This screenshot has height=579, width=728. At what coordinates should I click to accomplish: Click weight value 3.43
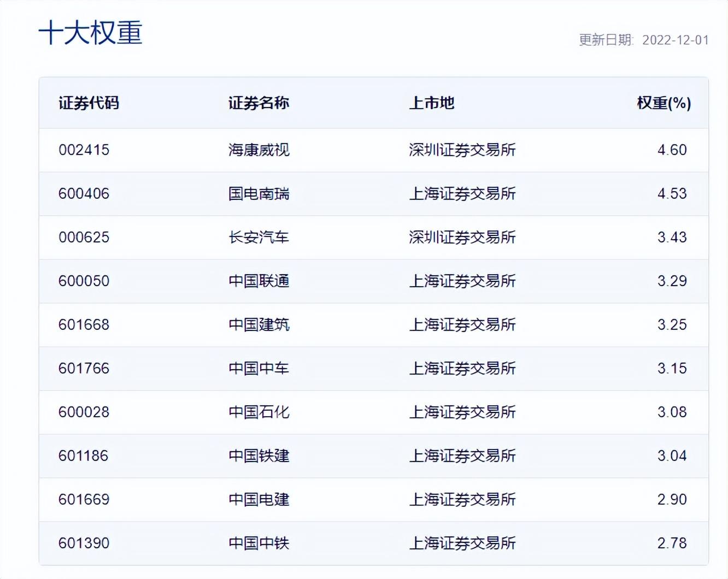pyautogui.click(x=672, y=237)
